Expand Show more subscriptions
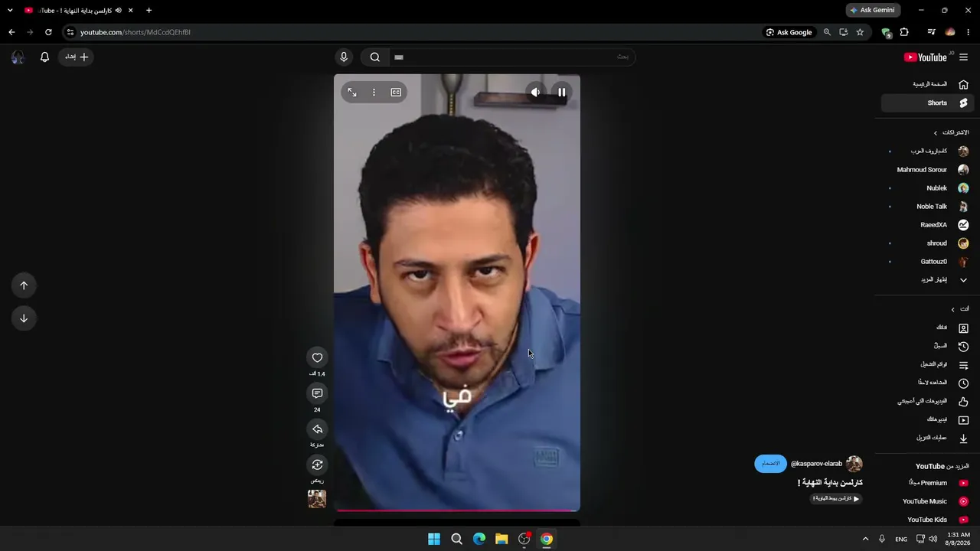 click(927, 280)
